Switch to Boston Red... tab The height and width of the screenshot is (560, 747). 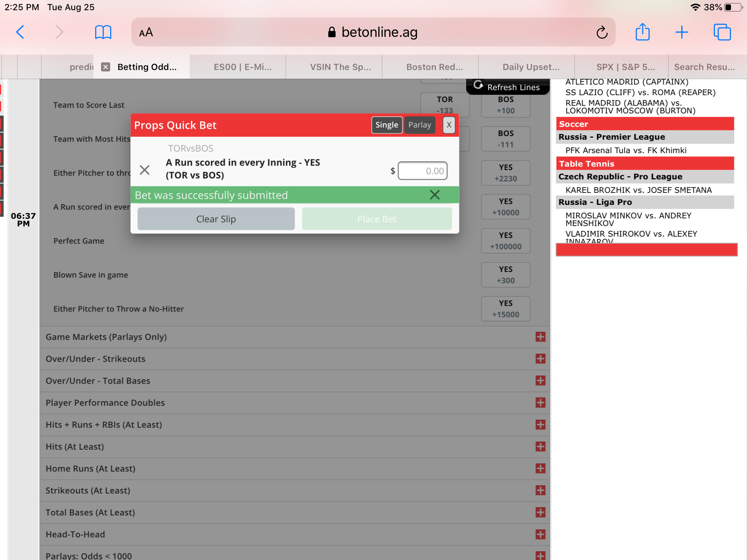coord(430,67)
